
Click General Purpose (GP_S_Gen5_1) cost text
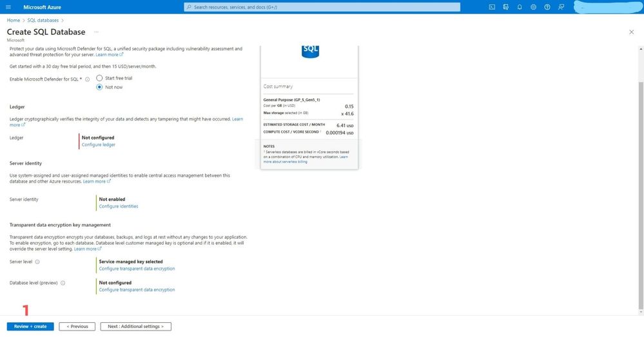coord(291,99)
